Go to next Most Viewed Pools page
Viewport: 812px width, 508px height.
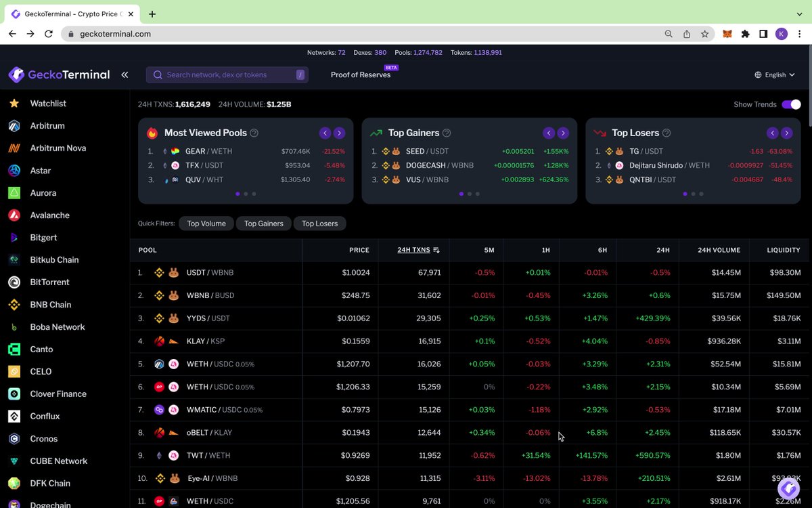(x=340, y=133)
